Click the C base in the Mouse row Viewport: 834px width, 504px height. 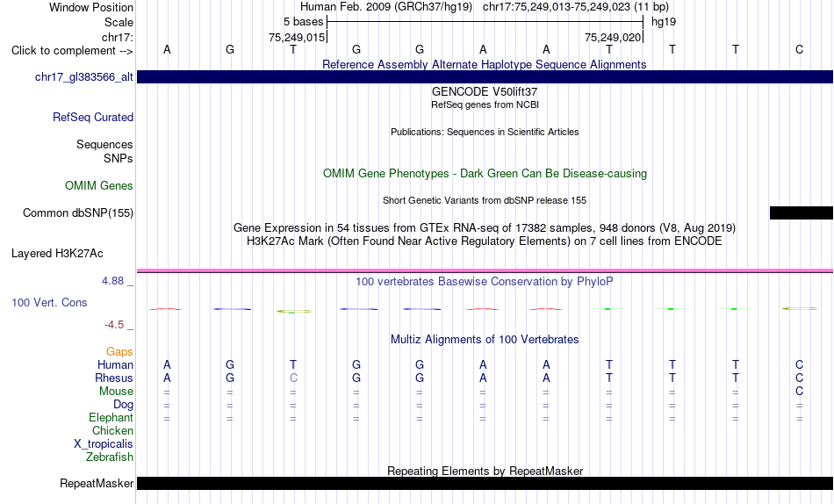tap(799, 392)
